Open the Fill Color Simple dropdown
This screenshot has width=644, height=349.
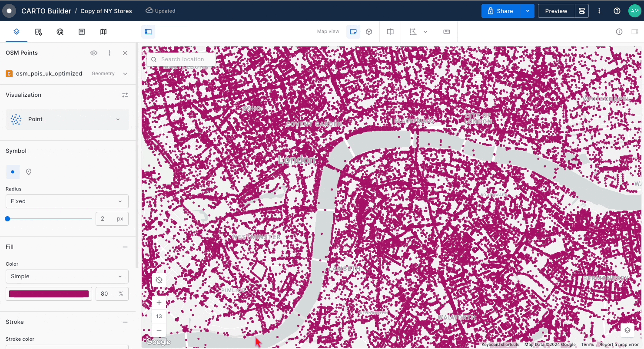pos(67,277)
